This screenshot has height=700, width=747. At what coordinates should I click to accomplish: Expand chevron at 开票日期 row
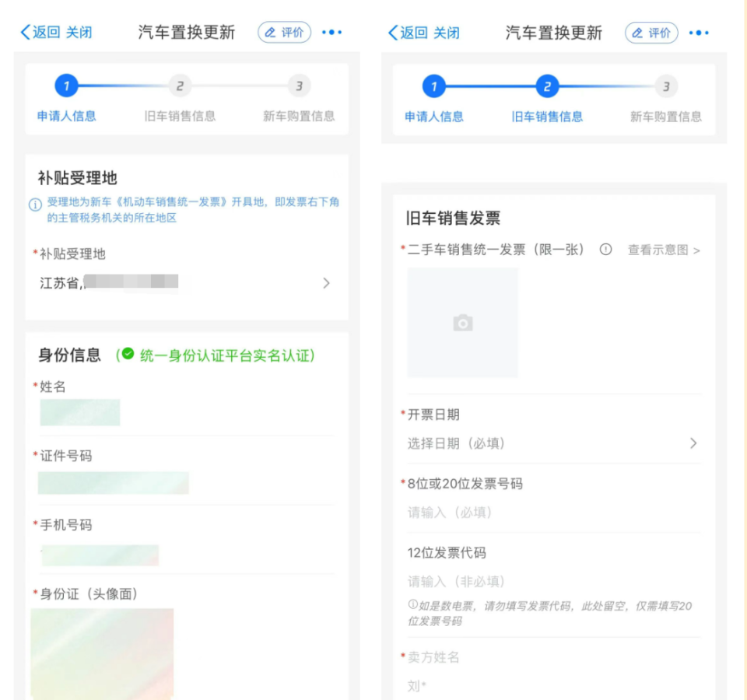(x=693, y=443)
